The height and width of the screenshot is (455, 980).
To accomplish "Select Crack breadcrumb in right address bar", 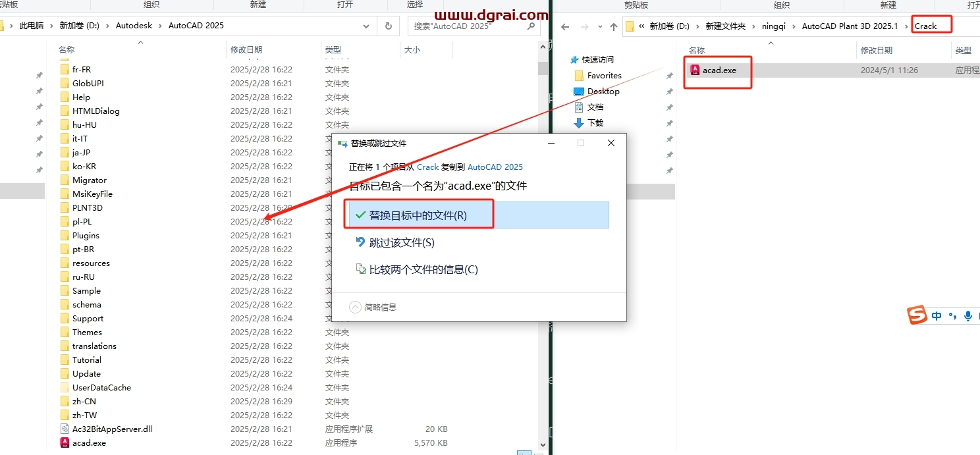I will pos(925,26).
